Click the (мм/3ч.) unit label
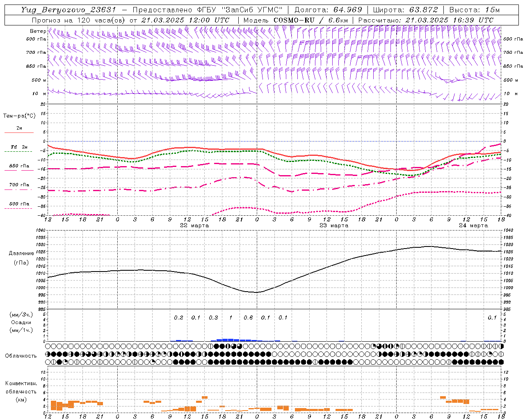 (21, 315)
